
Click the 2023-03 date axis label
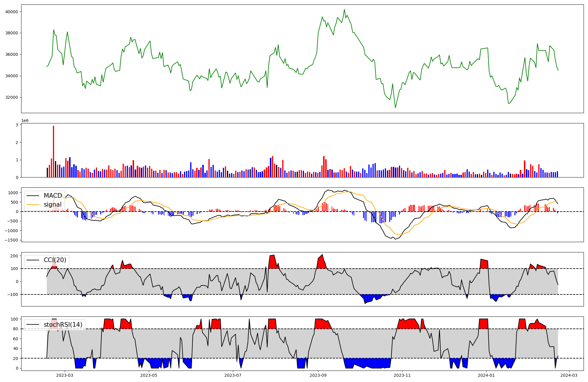point(65,375)
